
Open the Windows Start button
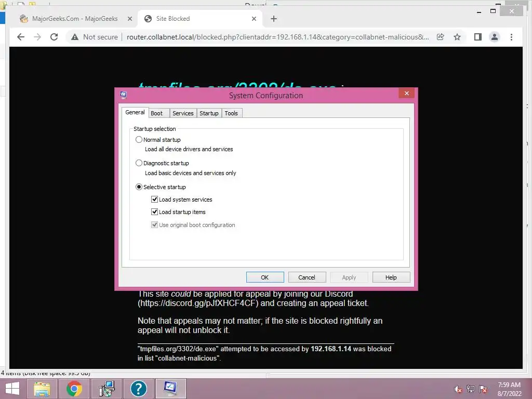click(12, 389)
